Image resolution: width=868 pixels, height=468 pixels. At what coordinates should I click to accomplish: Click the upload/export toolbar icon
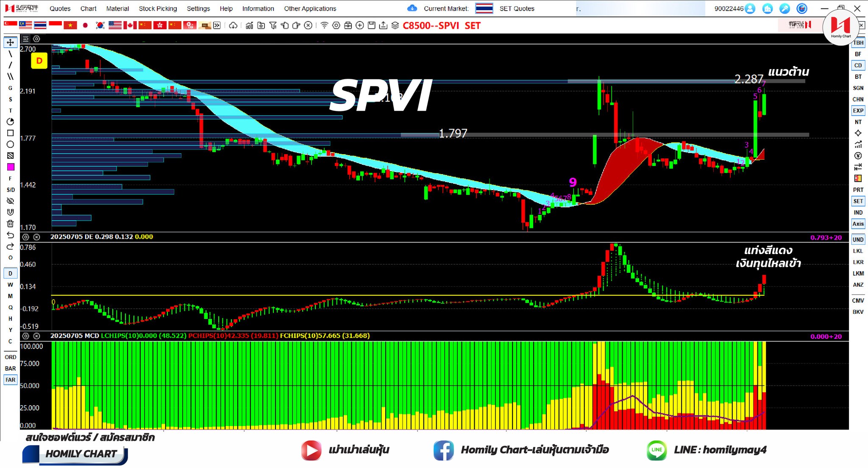tap(383, 25)
